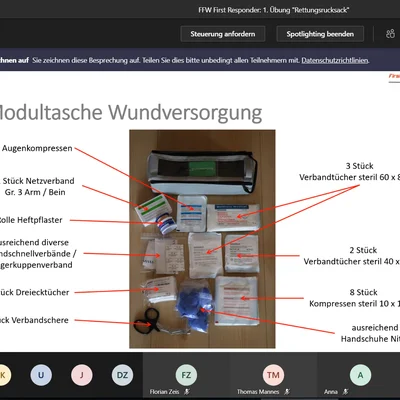
Task: Click the Anna name label
Action: 331,392
